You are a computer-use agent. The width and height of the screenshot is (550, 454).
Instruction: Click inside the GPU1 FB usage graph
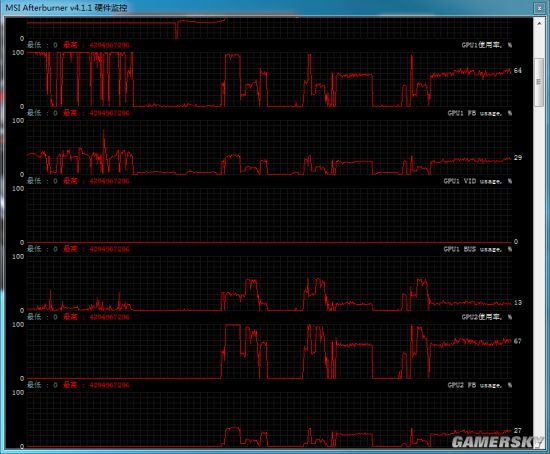pyautogui.click(x=269, y=147)
